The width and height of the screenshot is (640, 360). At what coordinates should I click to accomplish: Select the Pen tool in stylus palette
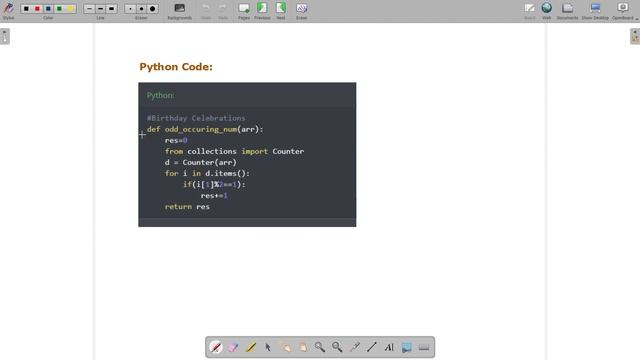[x=216, y=347]
